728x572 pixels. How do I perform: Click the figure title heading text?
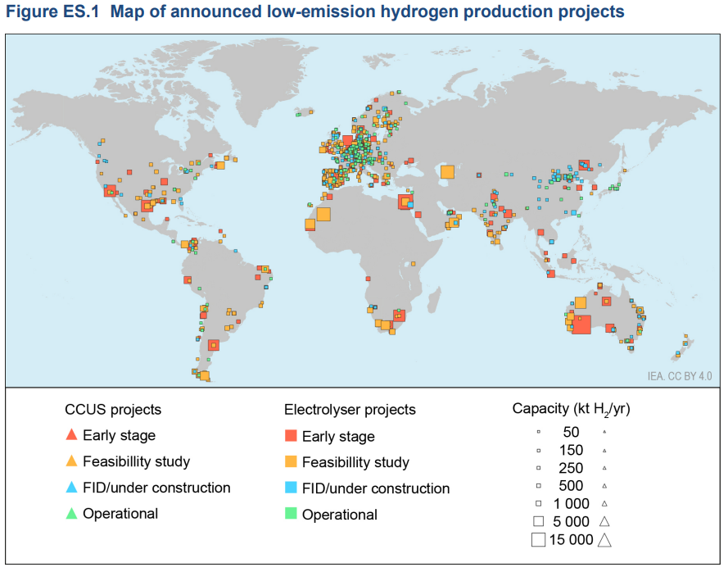[x=314, y=11]
